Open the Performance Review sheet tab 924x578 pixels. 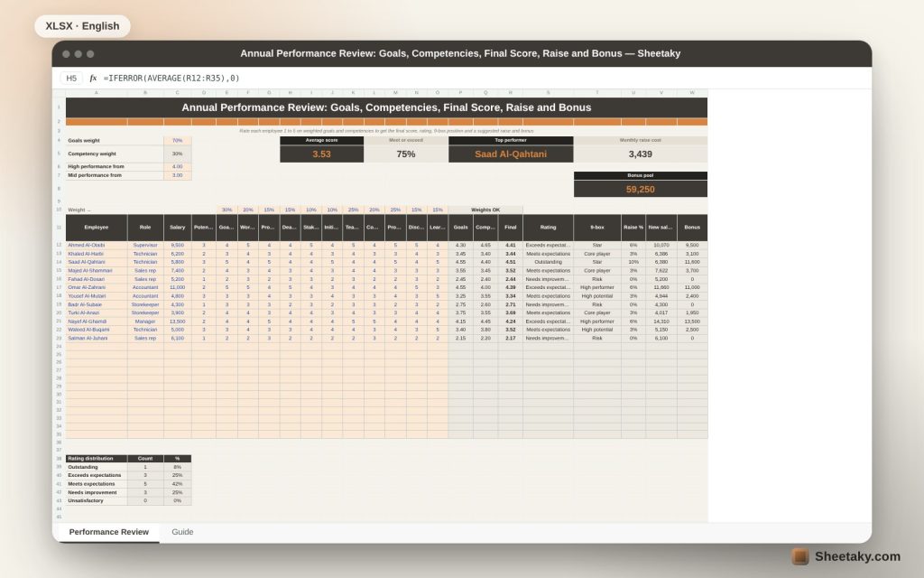(108, 532)
